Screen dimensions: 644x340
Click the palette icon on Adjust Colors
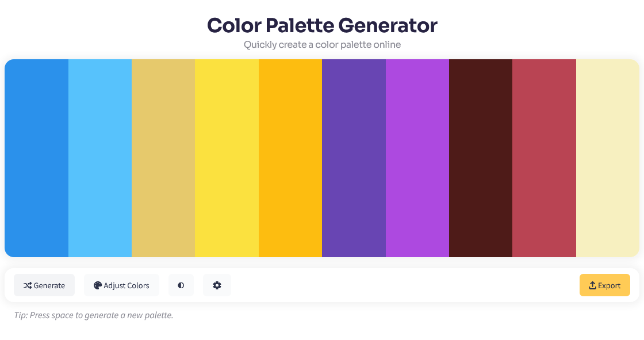[x=98, y=285]
